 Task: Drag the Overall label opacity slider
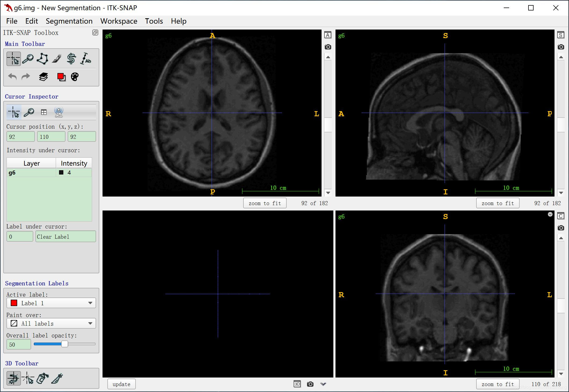tap(64, 344)
